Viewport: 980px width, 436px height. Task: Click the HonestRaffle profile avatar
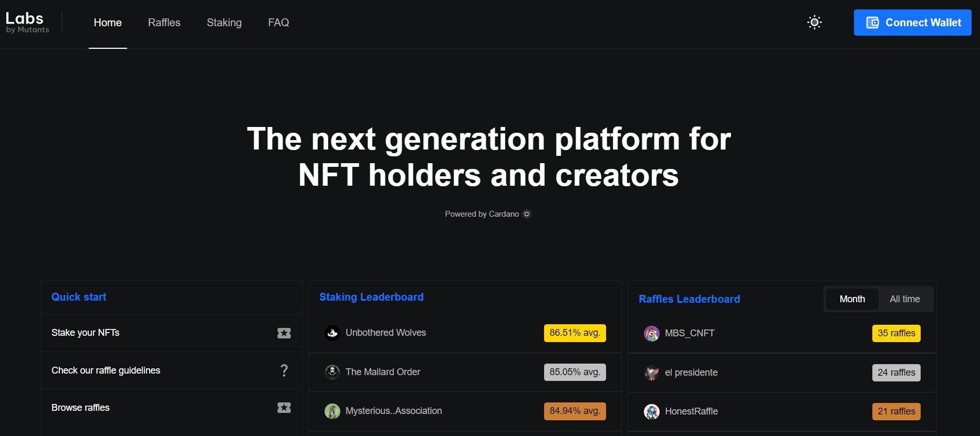pyautogui.click(x=651, y=411)
